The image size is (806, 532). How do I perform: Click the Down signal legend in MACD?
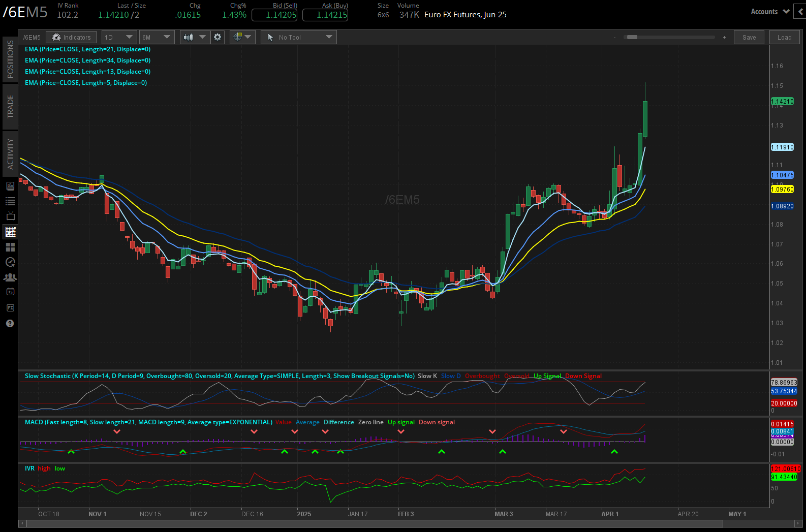(x=437, y=422)
